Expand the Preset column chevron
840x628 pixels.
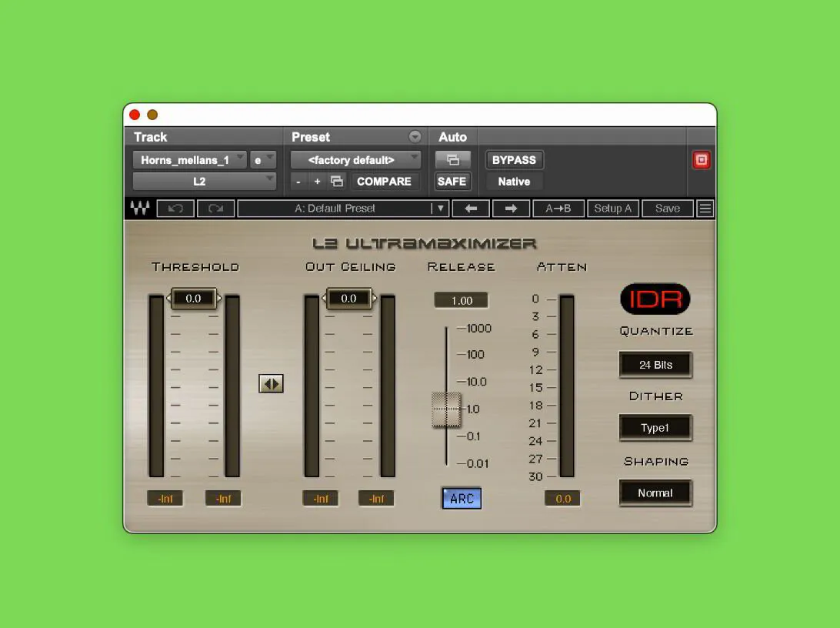415,136
